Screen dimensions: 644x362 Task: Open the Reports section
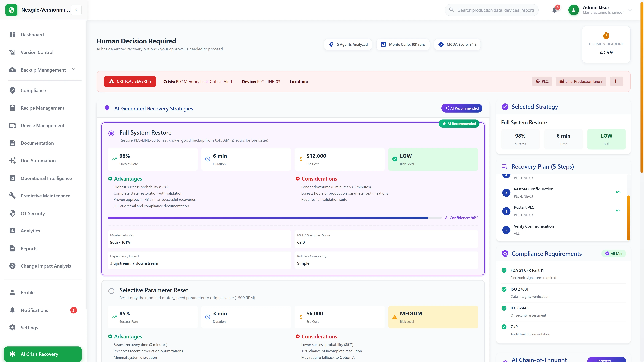pyautogui.click(x=29, y=248)
